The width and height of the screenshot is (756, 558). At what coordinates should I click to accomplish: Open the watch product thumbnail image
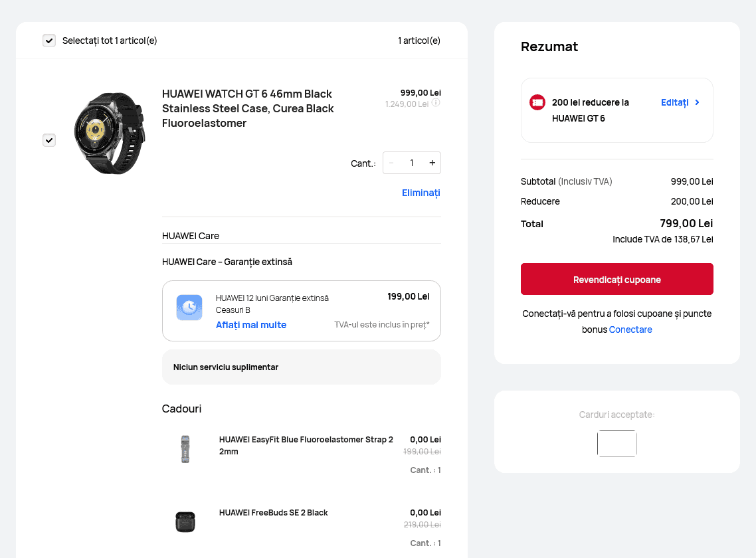tap(110, 132)
